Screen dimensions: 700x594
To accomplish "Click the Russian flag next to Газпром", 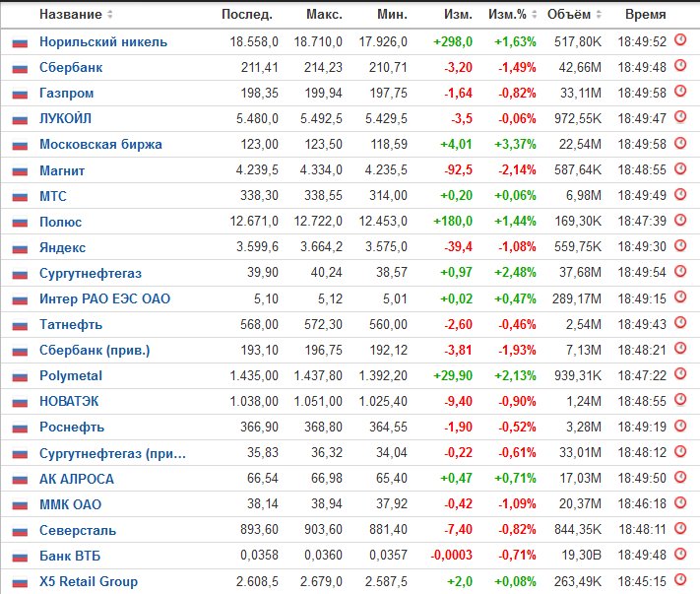I will [20, 95].
